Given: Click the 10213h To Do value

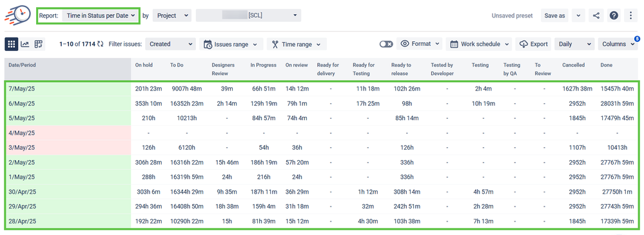Looking at the screenshot, I should tap(187, 118).
